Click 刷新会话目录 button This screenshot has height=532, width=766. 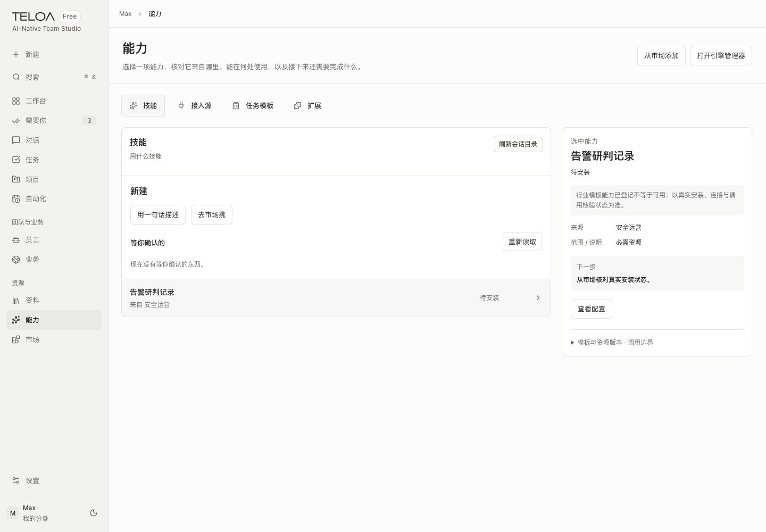point(518,144)
